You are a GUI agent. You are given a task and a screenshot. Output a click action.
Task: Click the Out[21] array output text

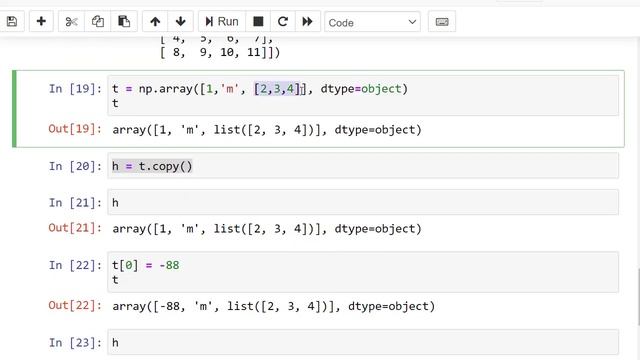[x=267, y=229]
